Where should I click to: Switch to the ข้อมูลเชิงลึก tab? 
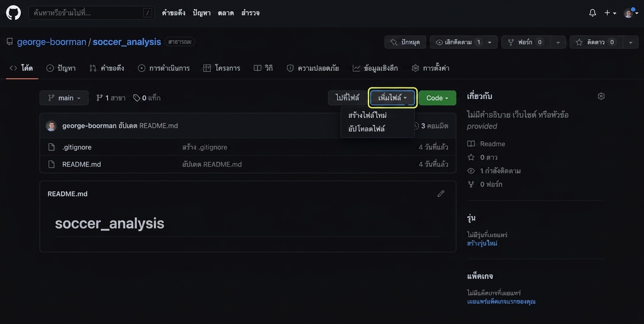pos(375,68)
